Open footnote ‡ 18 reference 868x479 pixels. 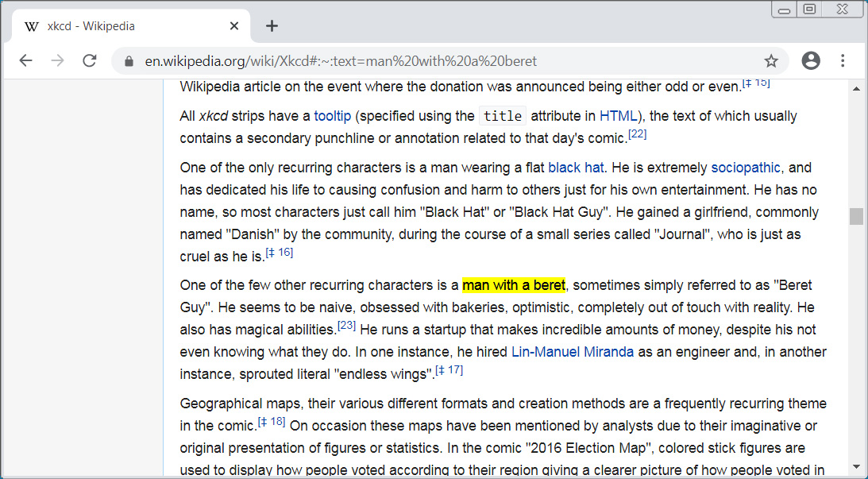pyautogui.click(x=272, y=422)
